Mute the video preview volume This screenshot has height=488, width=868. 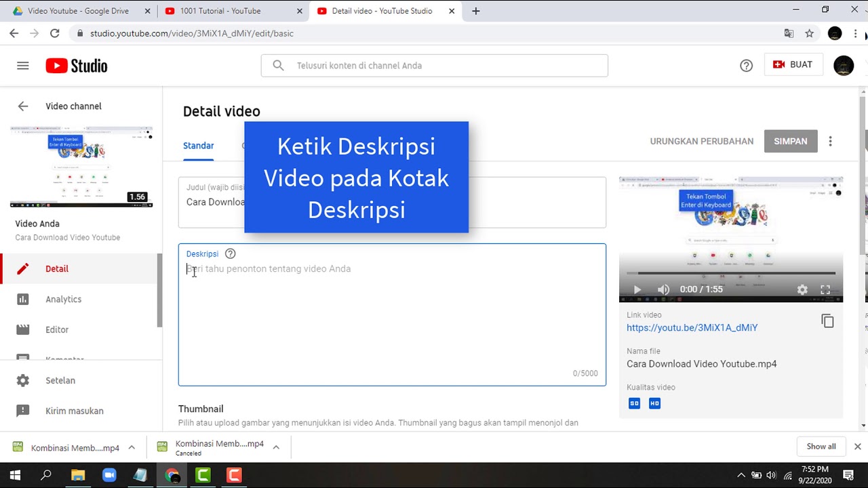[x=663, y=289]
